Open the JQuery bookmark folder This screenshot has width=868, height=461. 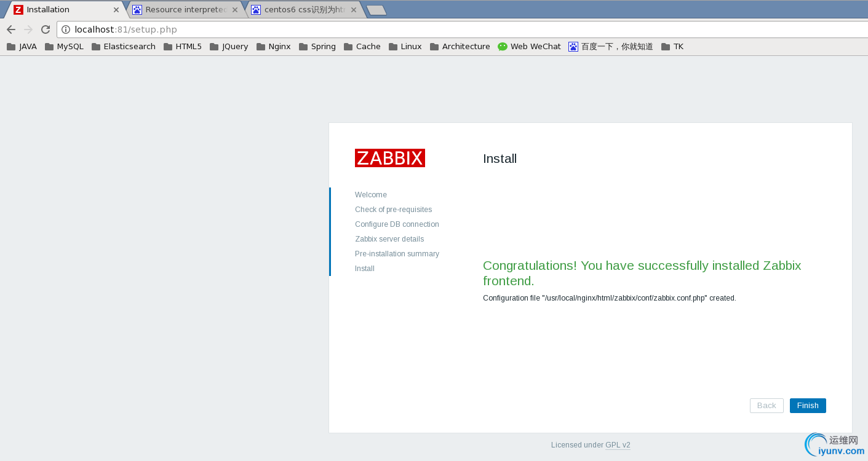pyautogui.click(x=229, y=47)
